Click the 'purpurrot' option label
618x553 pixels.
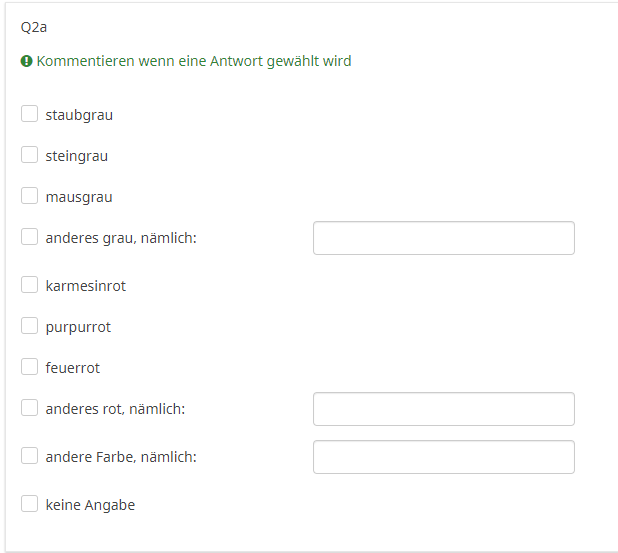click(x=78, y=327)
